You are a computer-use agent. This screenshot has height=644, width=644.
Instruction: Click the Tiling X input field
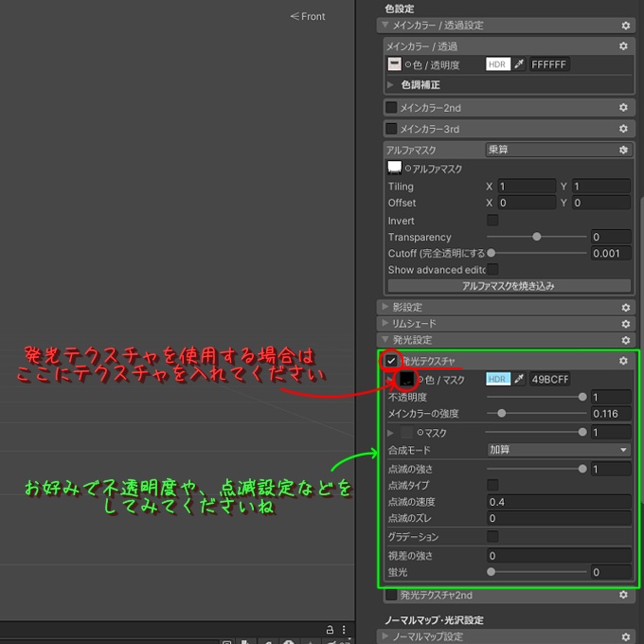[527, 187]
